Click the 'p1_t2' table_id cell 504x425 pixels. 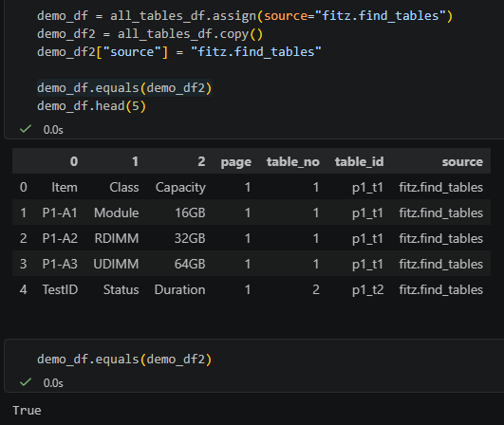click(x=367, y=290)
